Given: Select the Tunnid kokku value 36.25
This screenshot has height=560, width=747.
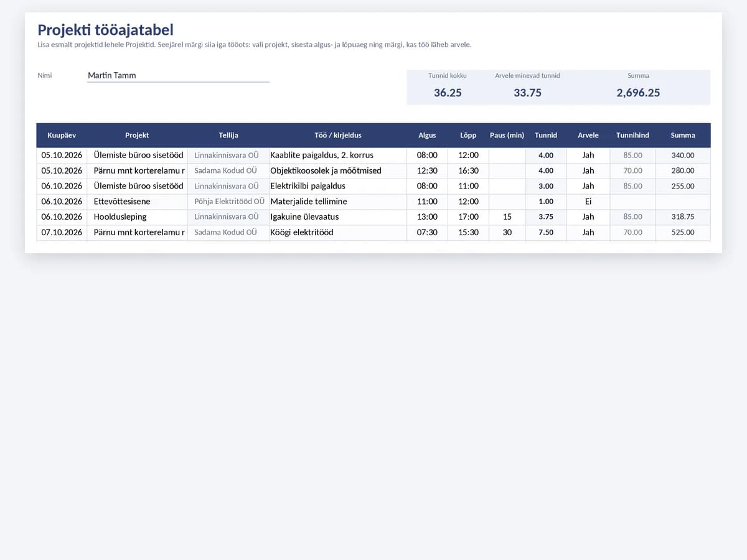Looking at the screenshot, I should [x=448, y=93].
